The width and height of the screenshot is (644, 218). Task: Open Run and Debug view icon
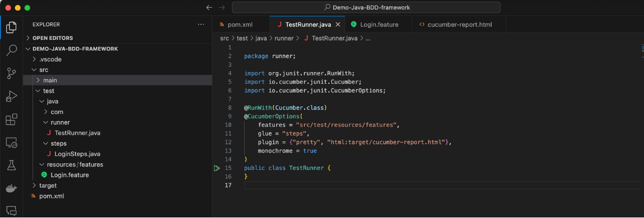pyautogui.click(x=12, y=97)
